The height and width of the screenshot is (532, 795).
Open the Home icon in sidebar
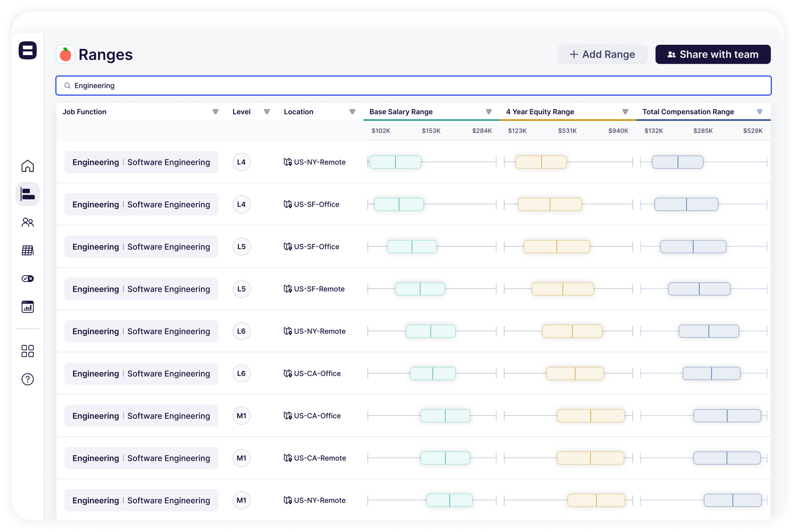pyautogui.click(x=28, y=166)
